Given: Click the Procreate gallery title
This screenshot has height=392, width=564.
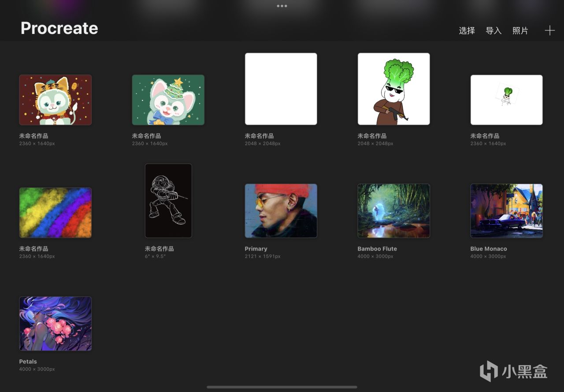Looking at the screenshot, I should tap(59, 28).
